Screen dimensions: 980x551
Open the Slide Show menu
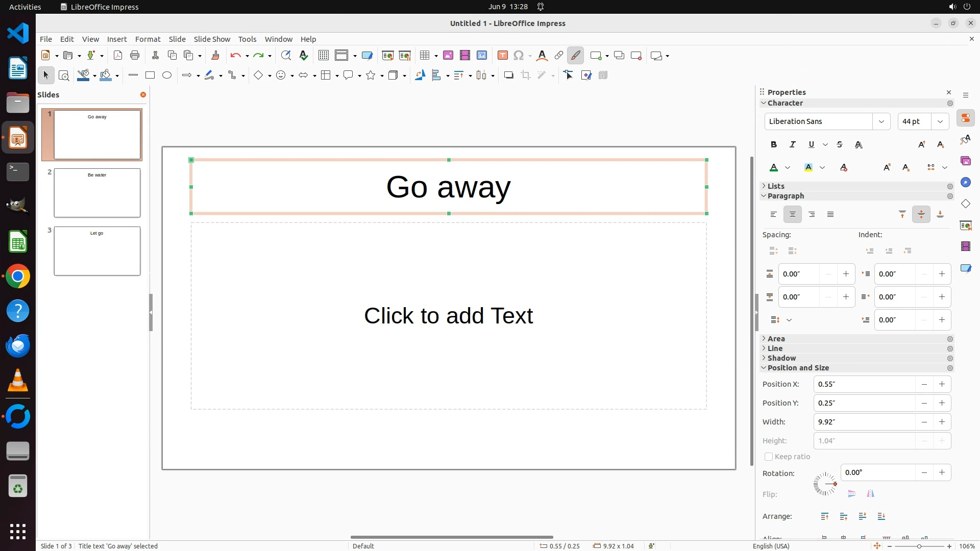212,39
